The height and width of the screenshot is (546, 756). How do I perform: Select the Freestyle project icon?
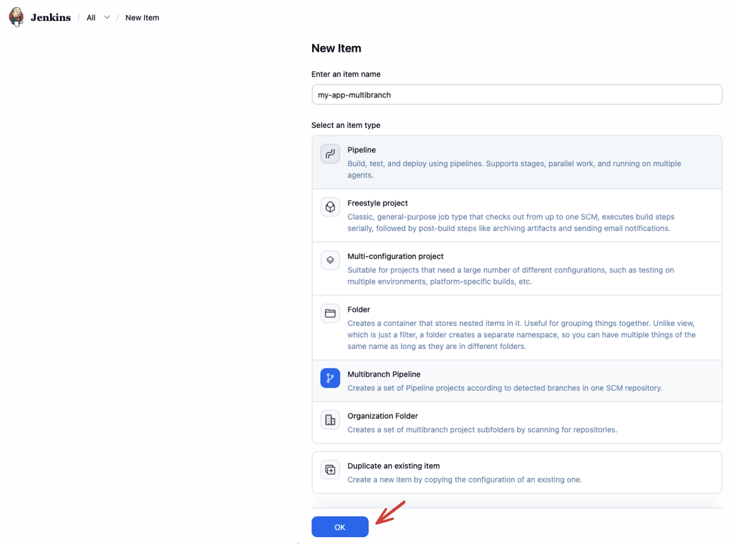[330, 207]
